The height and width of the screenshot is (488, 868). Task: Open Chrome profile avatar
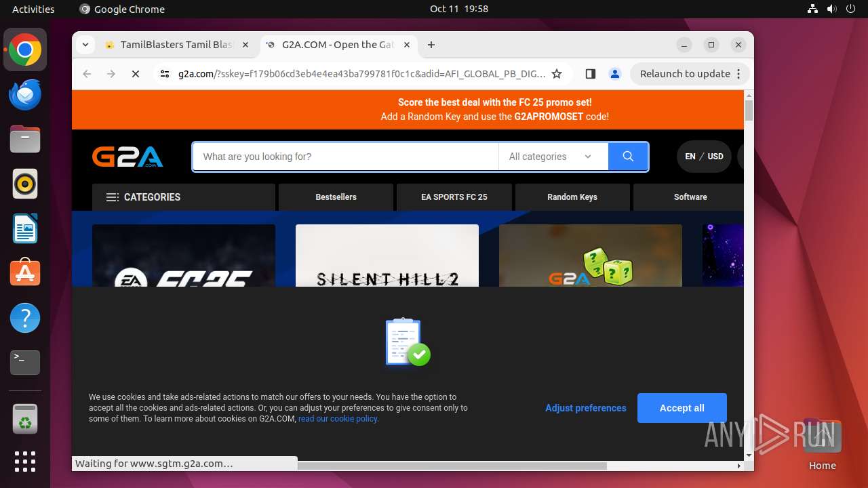pyautogui.click(x=615, y=74)
